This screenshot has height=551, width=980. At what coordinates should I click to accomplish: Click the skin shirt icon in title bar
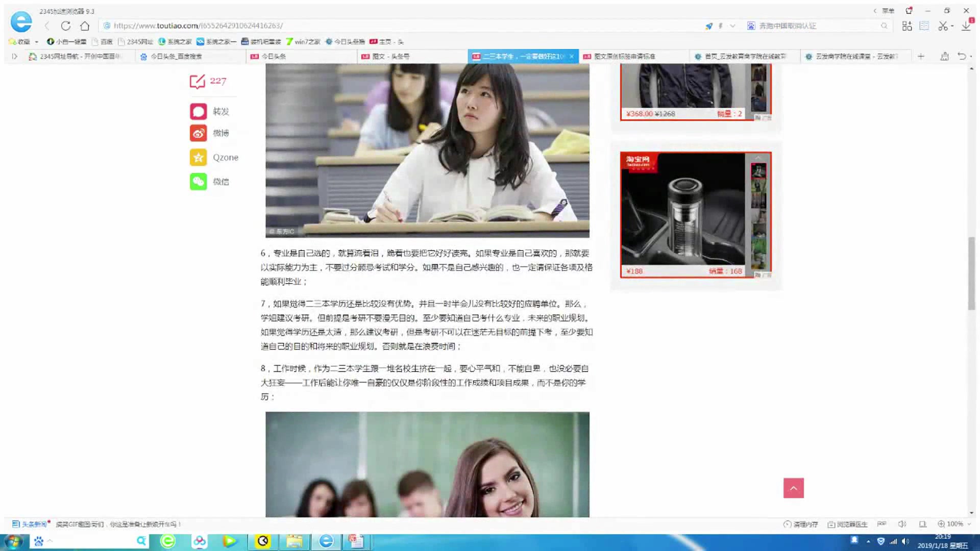point(909,11)
